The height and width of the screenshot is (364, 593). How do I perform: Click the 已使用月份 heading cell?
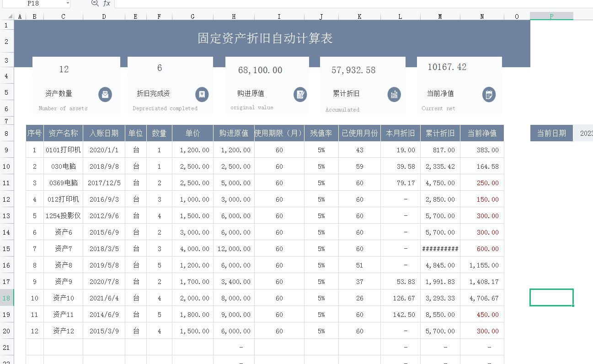click(x=359, y=134)
